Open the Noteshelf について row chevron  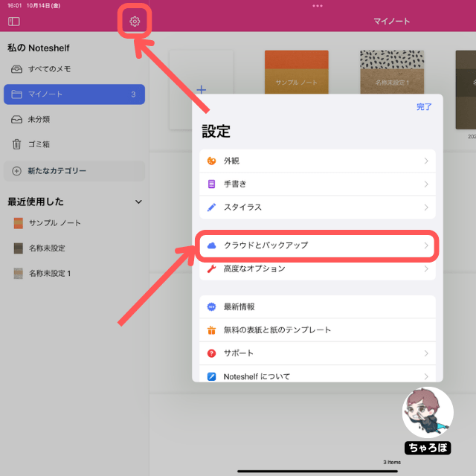pos(426,376)
